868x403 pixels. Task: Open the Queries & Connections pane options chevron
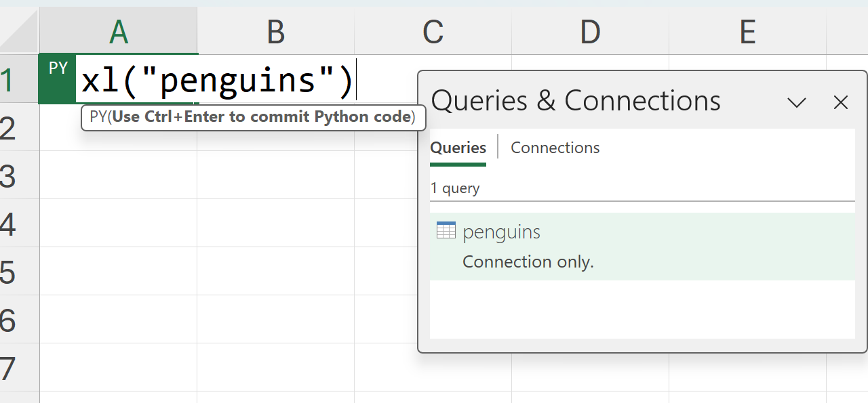click(796, 102)
